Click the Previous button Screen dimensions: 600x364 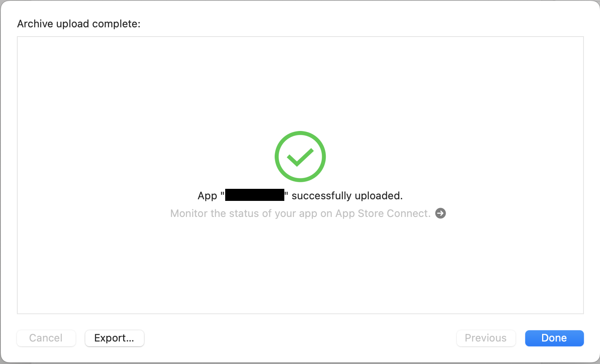tap(486, 338)
